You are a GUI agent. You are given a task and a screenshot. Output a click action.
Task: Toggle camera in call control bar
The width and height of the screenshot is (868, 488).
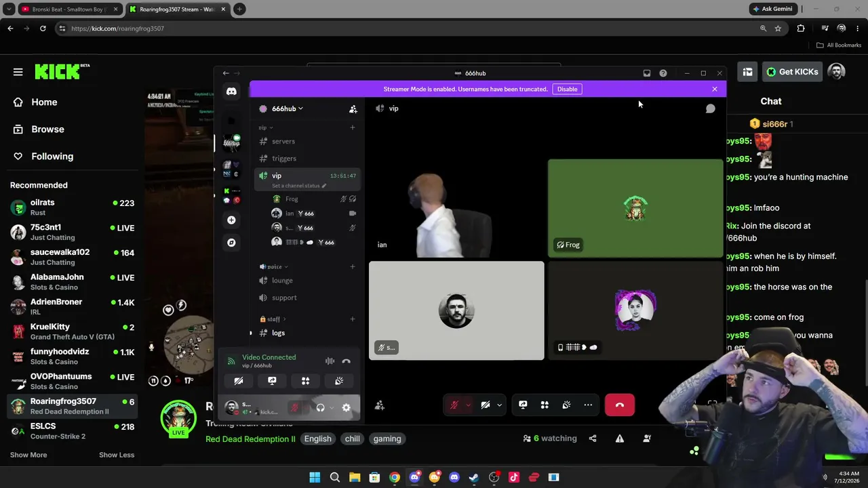pyautogui.click(x=486, y=405)
